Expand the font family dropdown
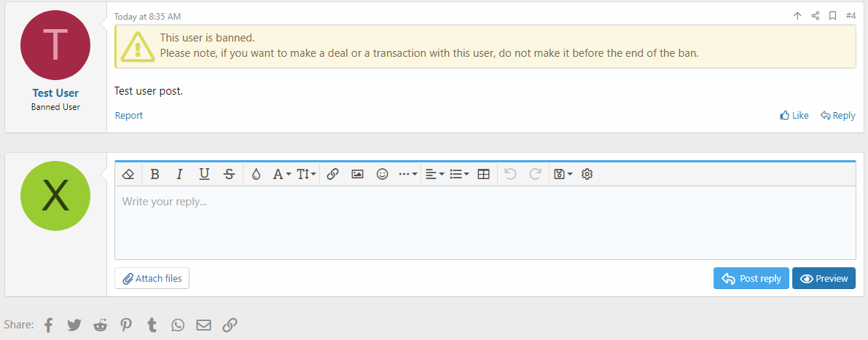Screen dimensions: 868x340 click(281, 174)
